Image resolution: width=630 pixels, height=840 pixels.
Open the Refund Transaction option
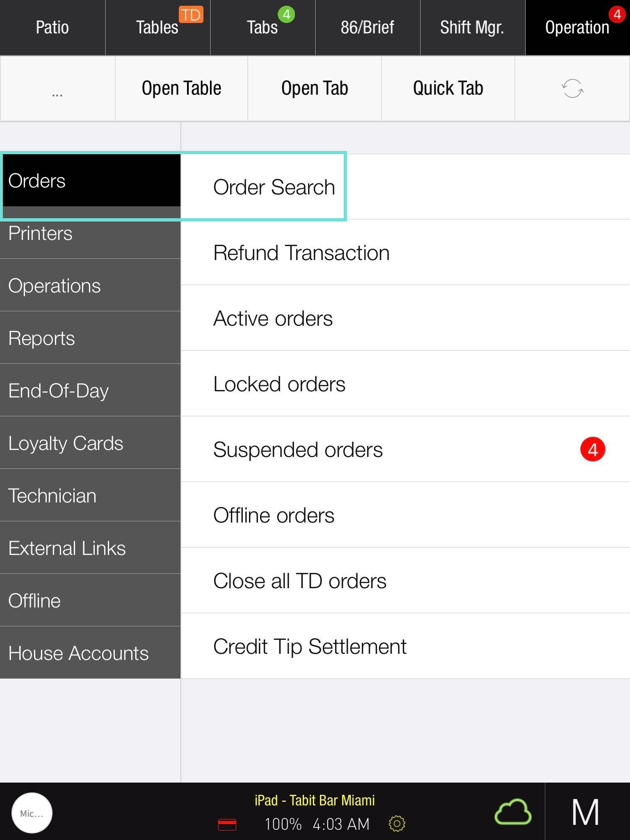tap(301, 253)
